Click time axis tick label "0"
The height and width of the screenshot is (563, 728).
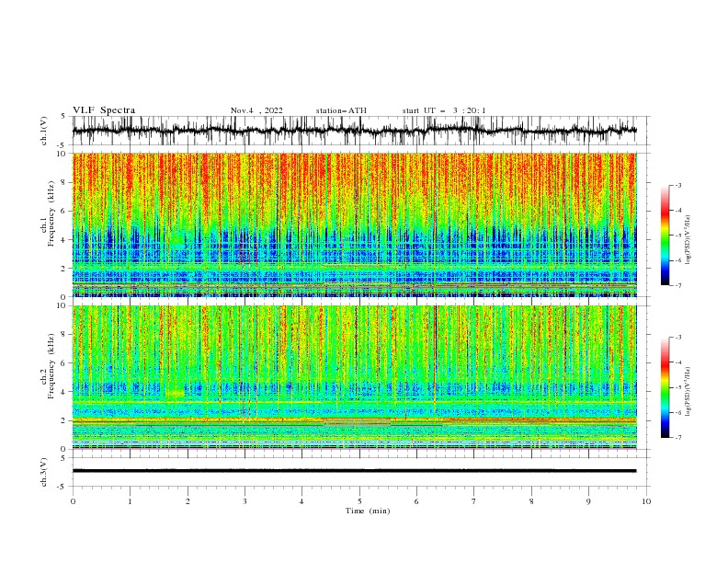click(73, 501)
